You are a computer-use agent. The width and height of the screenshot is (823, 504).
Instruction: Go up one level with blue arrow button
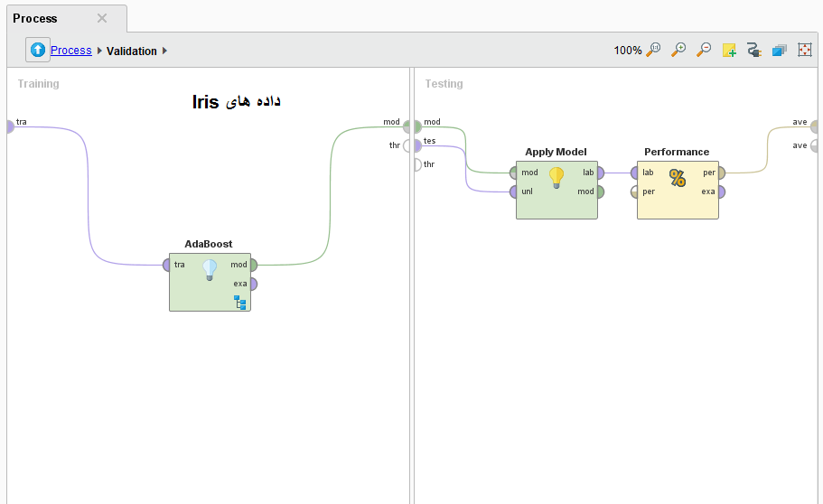point(37,51)
